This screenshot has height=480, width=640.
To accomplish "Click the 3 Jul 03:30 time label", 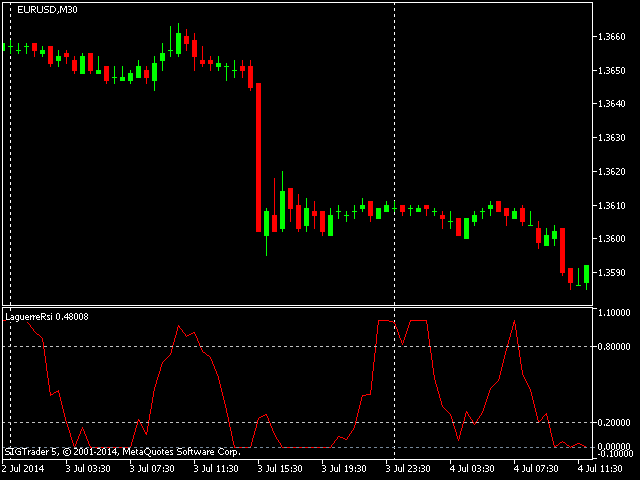I will click(x=88, y=469).
